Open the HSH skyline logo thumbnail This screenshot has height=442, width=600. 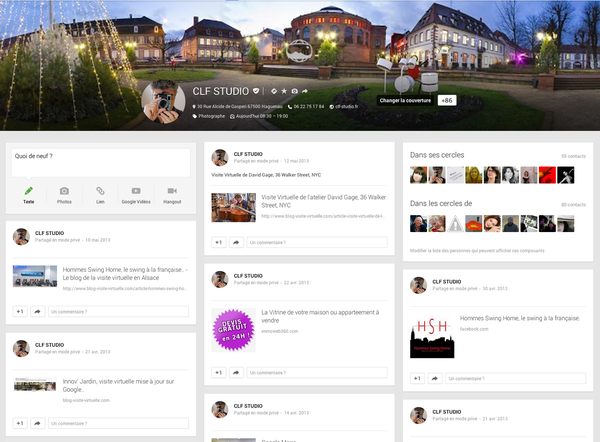pyautogui.click(x=432, y=336)
